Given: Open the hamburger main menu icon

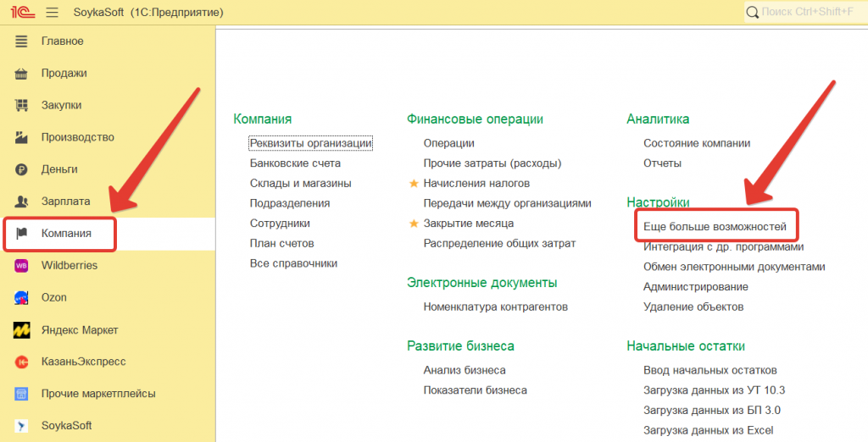Looking at the screenshot, I should (53, 13).
